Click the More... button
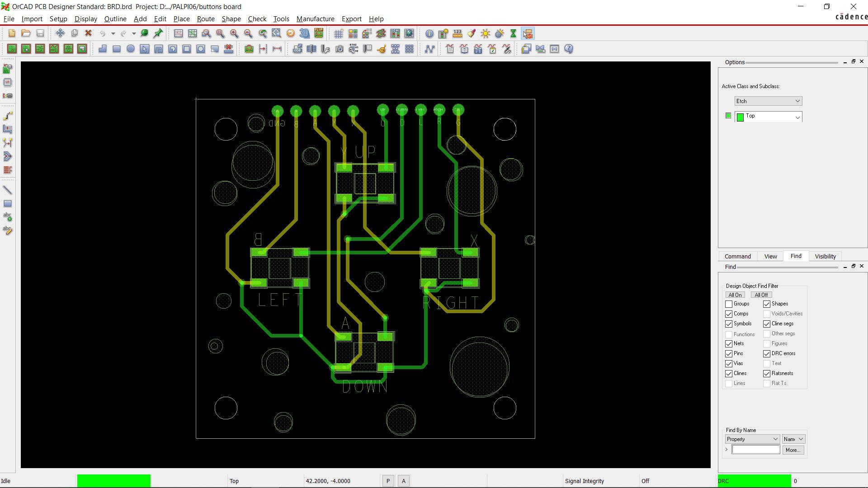This screenshot has width=868, height=488. [793, 450]
